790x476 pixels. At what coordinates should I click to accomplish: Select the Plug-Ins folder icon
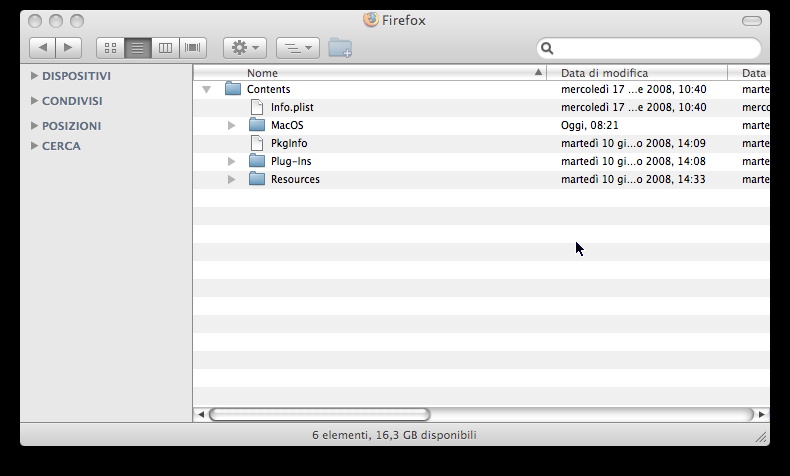[257, 161]
